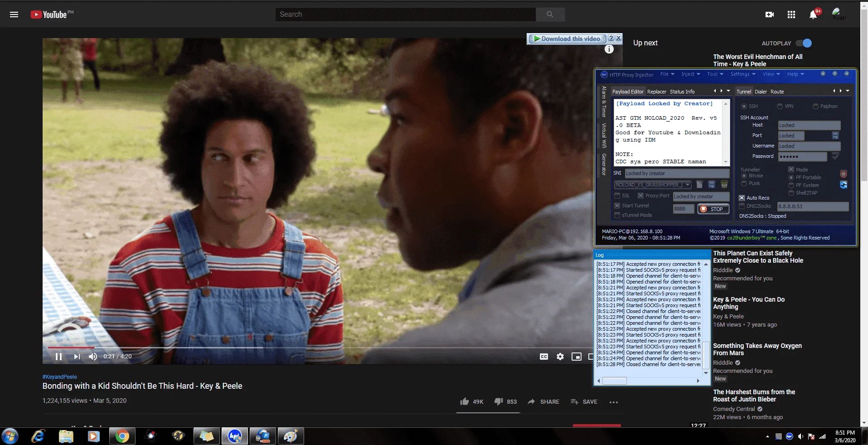Screen dimensions: 868x445
Task: Switch to the Replacer tab
Action: click(657, 92)
